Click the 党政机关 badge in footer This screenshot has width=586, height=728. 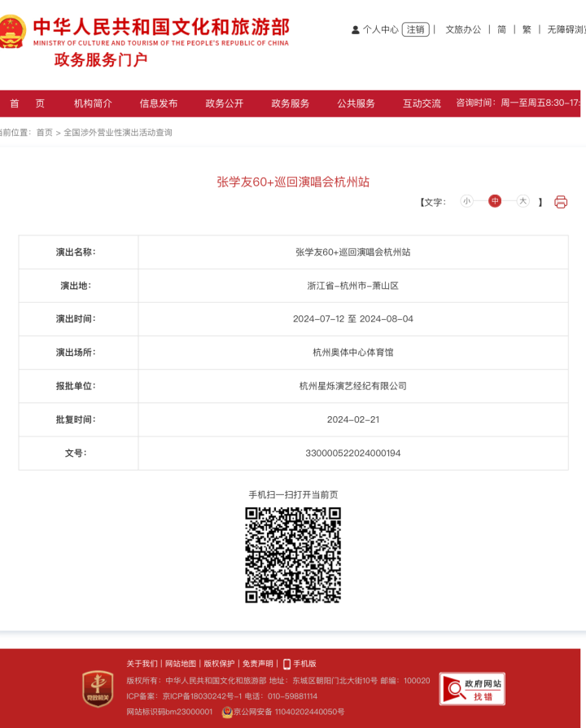coord(98,689)
